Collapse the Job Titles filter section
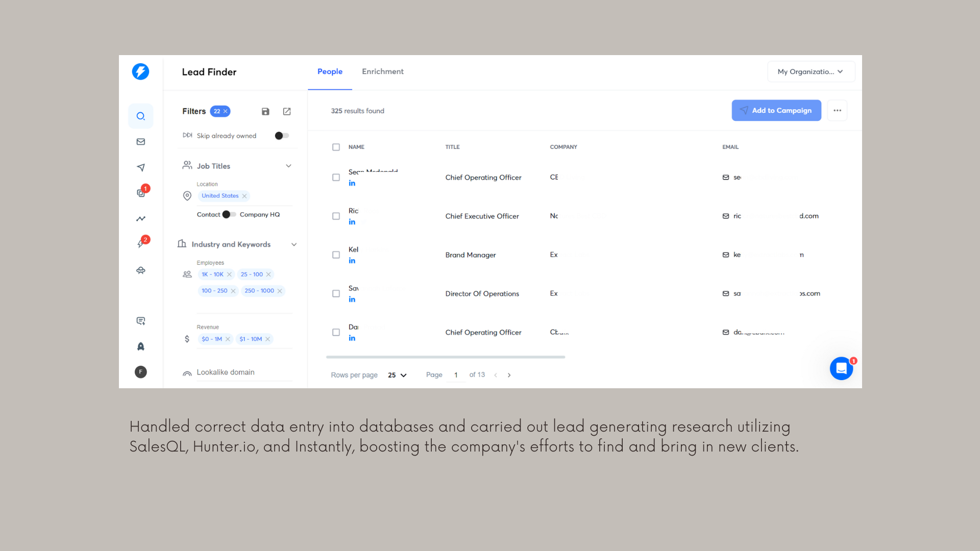Screen dimensions: 980x551 tap(288, 166)
